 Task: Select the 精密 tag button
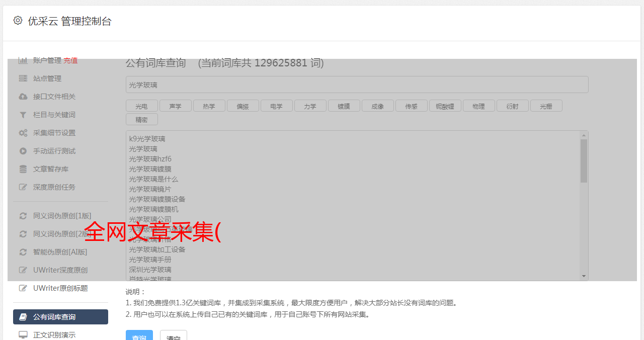(x=141, y=119)
